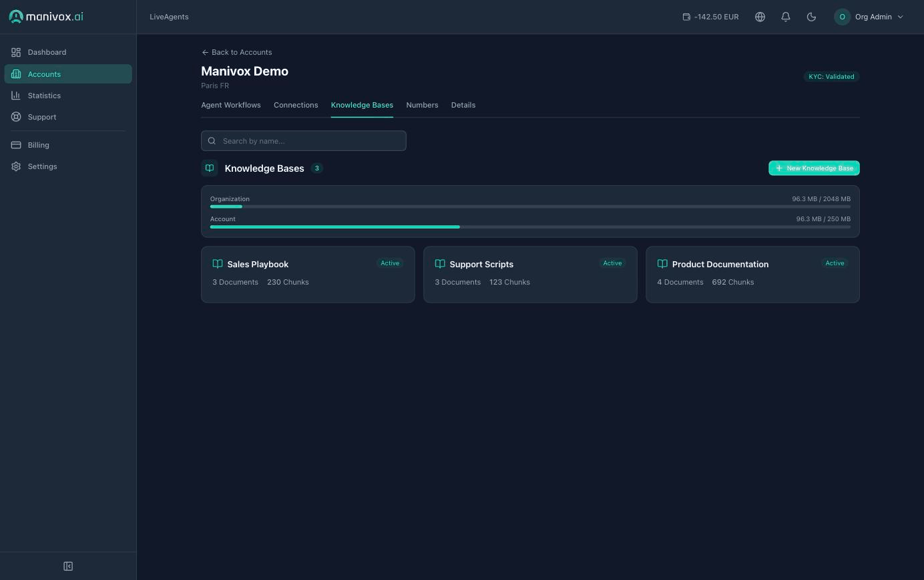The height and width of the screenshot is (580, 924).
Task: Click the manivox.ai logo
Action: click(x=46, y=17)
